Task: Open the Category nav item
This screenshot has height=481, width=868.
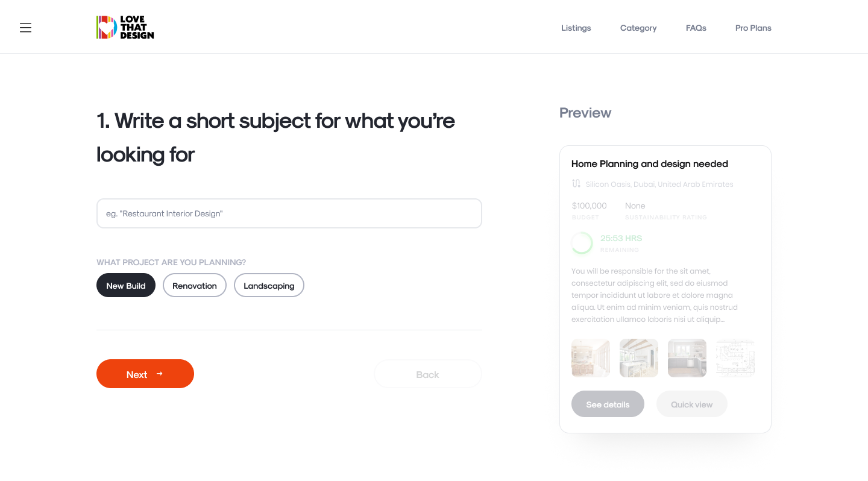Action: [x=638, y=28]
